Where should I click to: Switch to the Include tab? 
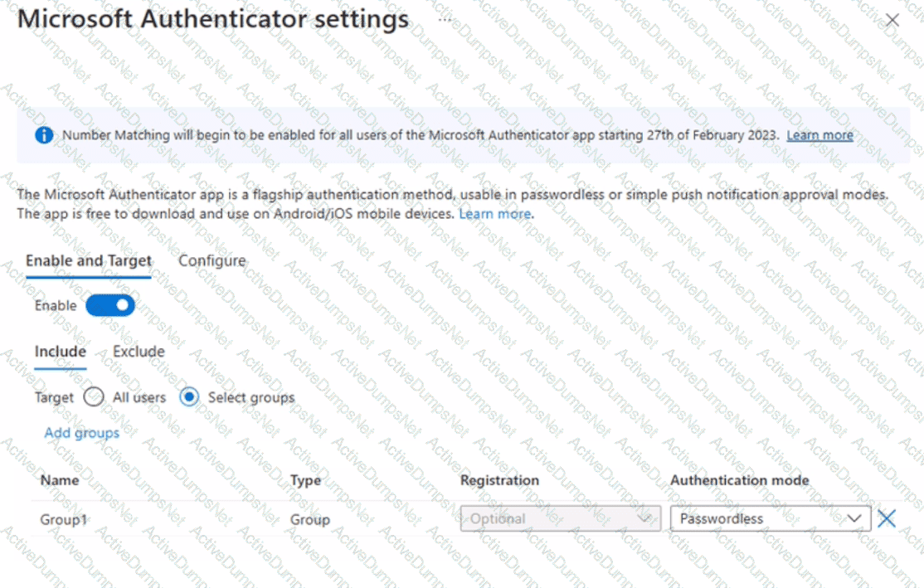click(x=60, y=351)
